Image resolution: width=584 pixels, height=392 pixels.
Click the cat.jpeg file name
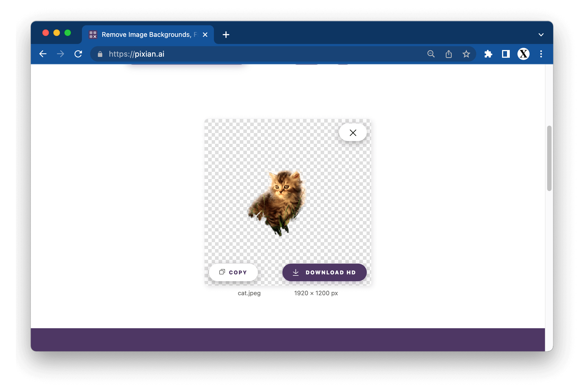(x=249, y=293)
